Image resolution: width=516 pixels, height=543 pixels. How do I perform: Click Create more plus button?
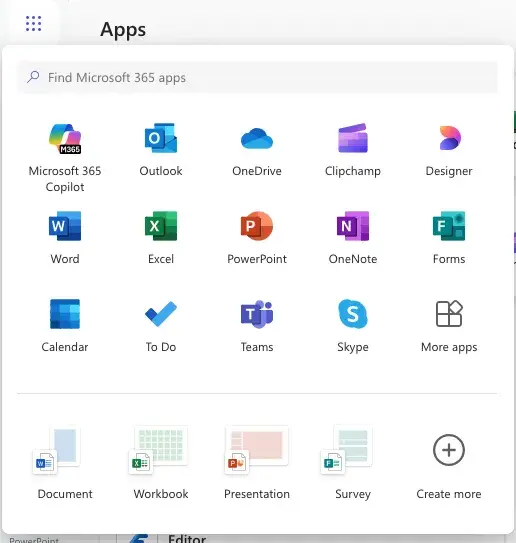pyautogui.click(x=449, y=450)
